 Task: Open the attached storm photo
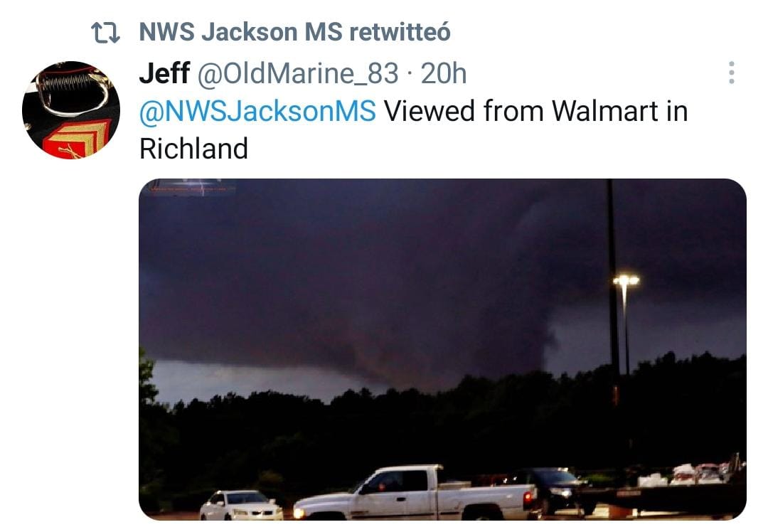coord(442,349)
